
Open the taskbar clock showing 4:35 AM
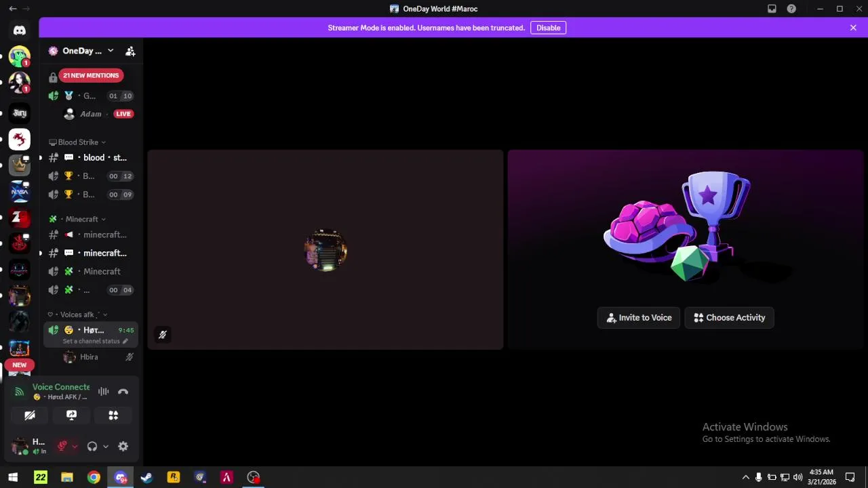[821, 477]
